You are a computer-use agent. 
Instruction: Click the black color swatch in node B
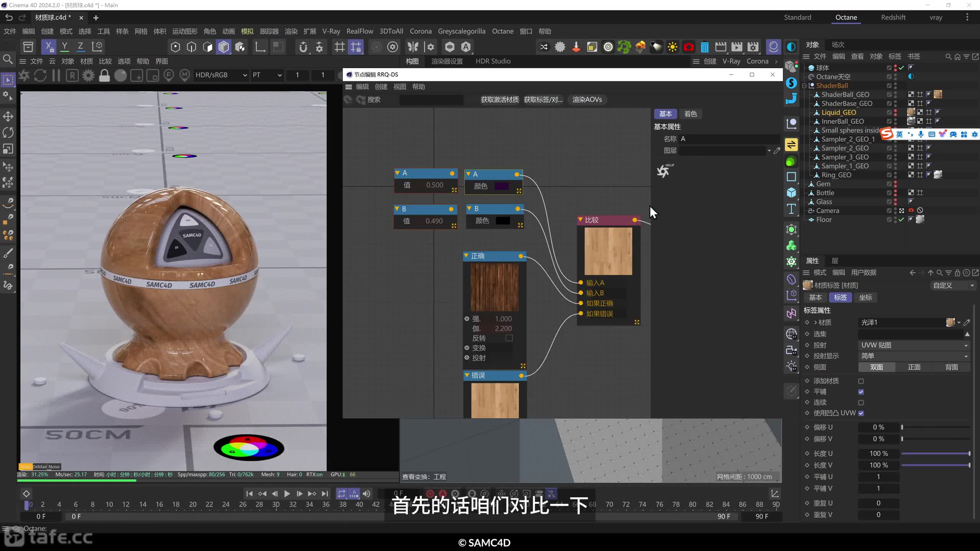503,220
